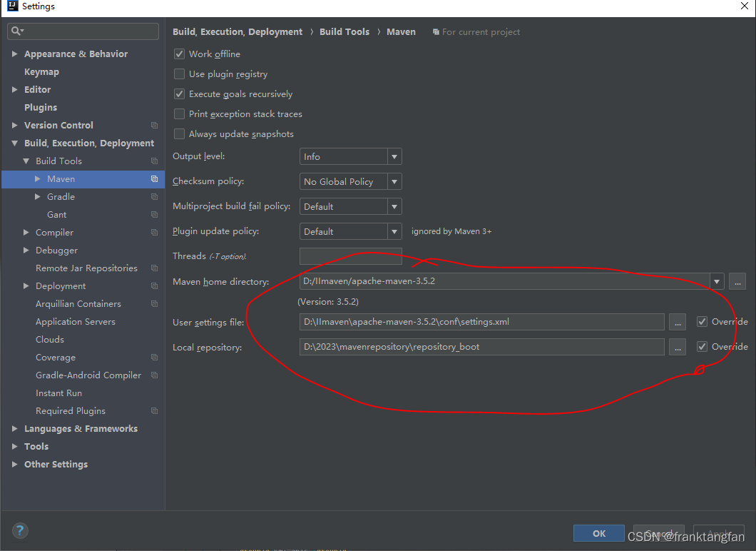Viewport: 756px width, 551px height.
Task: Click the Local repository path field
Action: (x=481, y=347)
